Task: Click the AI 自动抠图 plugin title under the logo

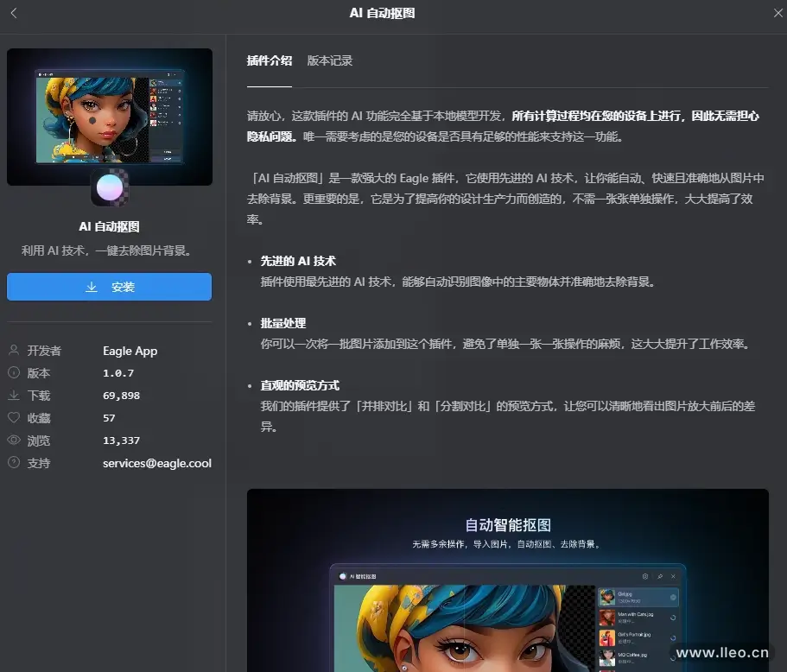Action: [110, 227]
